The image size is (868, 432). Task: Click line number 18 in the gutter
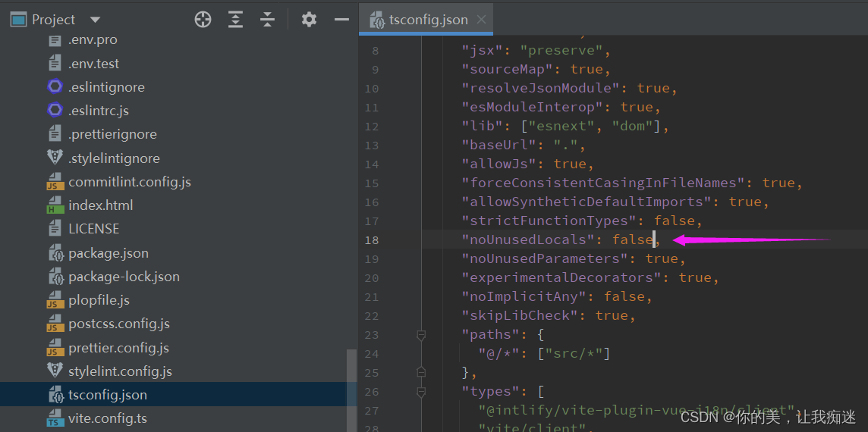372,240
